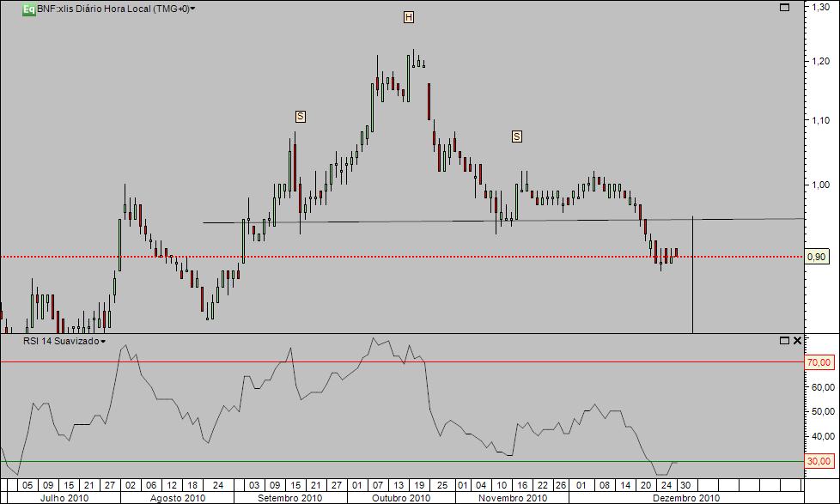Click date 03 in Setembro 2010
This screenshot has height=504, width=840.
click(x=254, y=485)
